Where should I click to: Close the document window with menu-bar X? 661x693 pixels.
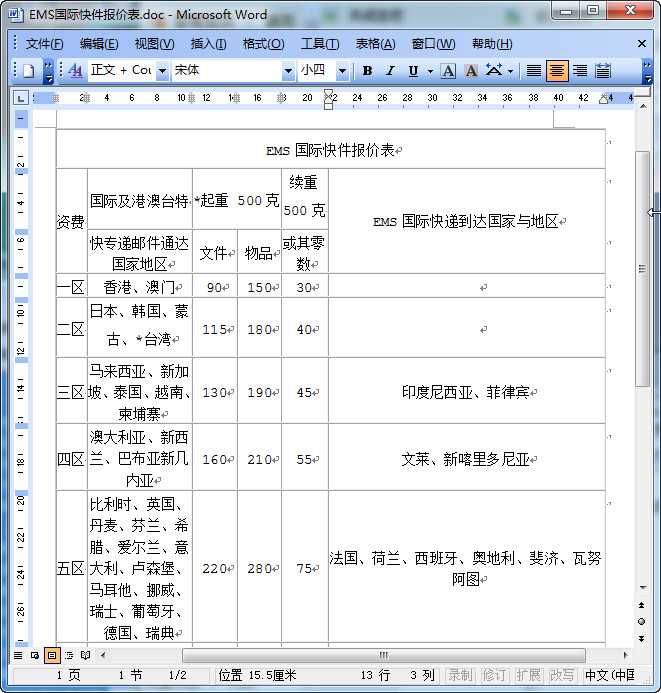point(642,43)
